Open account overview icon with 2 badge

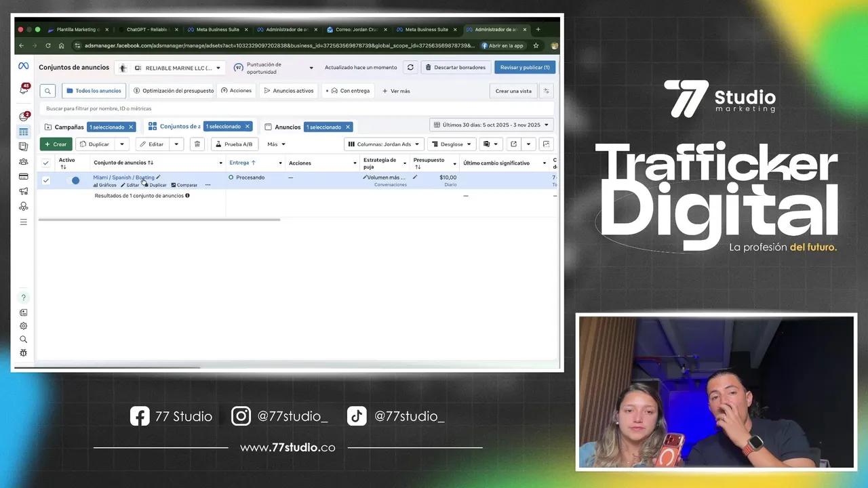(x=24, y=117)
